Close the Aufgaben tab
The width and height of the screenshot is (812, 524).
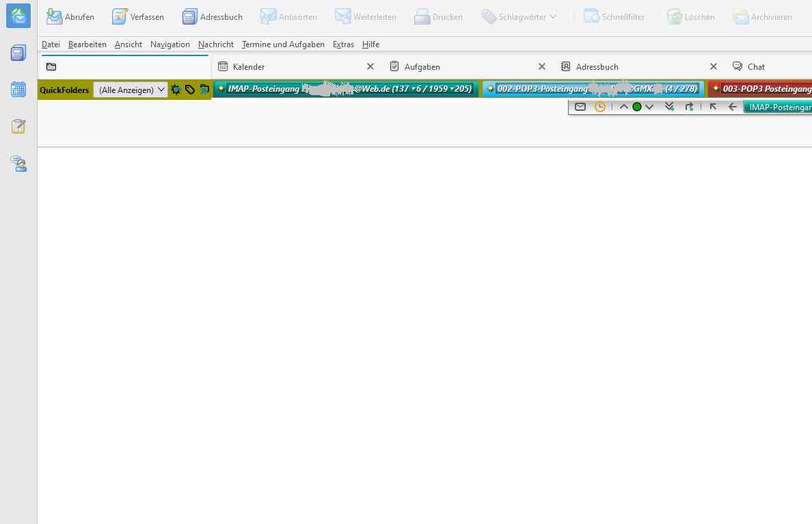coord(542,66)
